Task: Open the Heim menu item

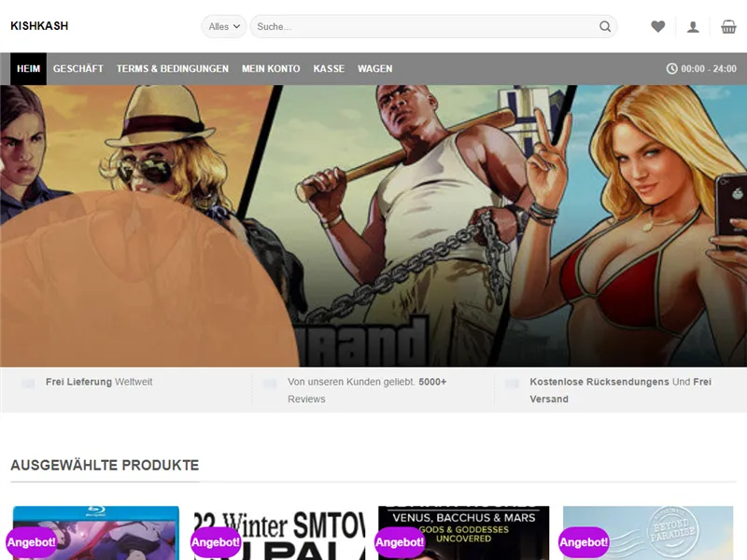Action: [x=28, y=69]
